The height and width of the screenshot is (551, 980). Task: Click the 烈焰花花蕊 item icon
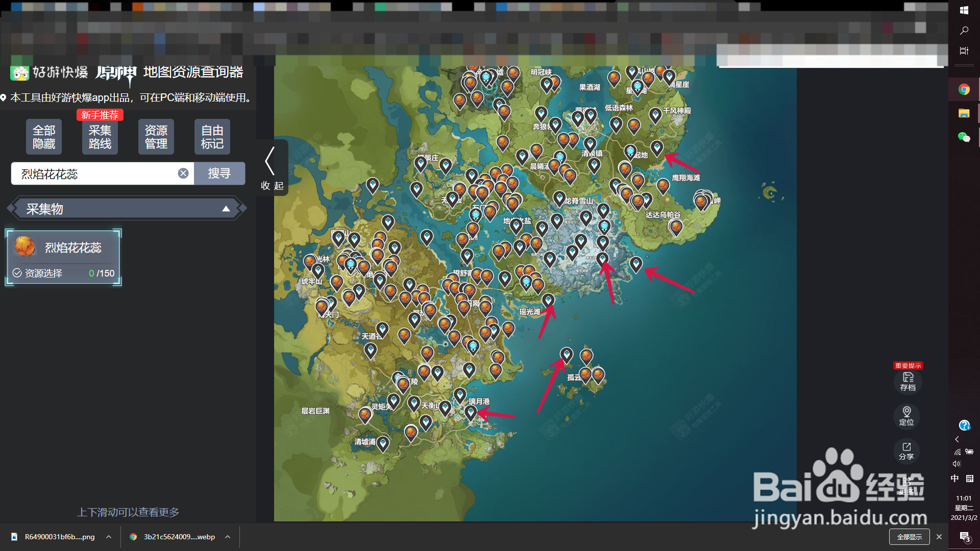(25, 247)
